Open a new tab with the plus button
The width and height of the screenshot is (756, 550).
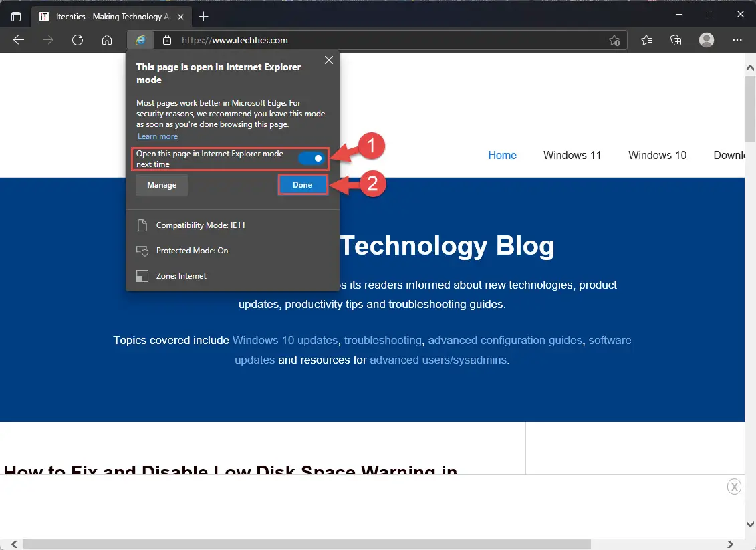point(204,15)
